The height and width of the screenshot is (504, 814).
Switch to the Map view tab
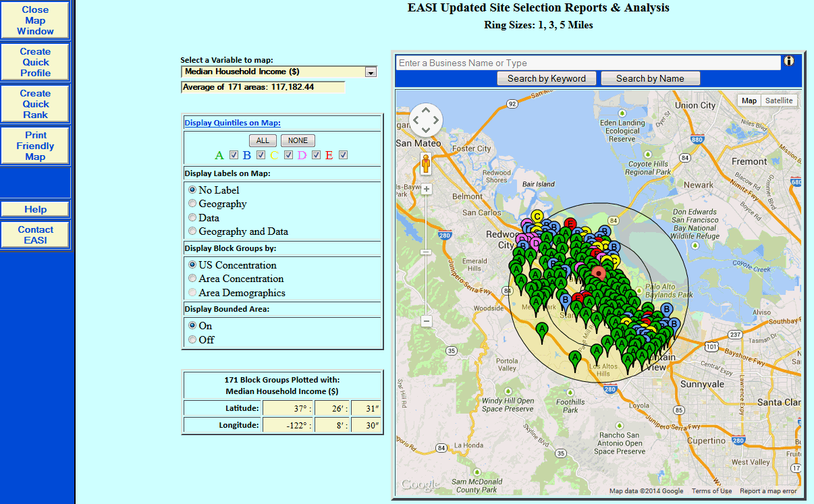click(x=749, y=101)
